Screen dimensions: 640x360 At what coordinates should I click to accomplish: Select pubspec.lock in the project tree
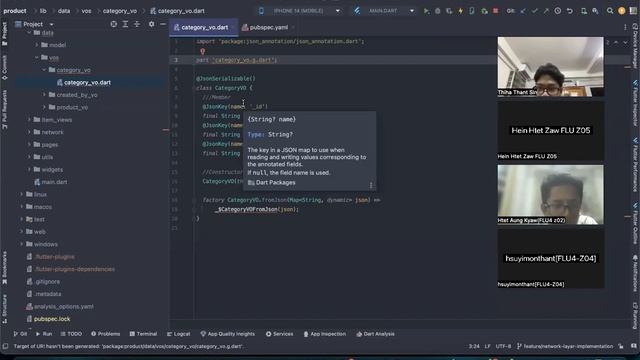tap(47, 319)
